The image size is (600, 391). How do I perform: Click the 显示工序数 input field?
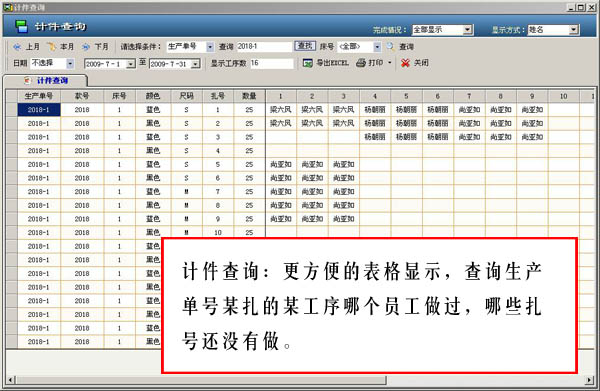point(272,63)
